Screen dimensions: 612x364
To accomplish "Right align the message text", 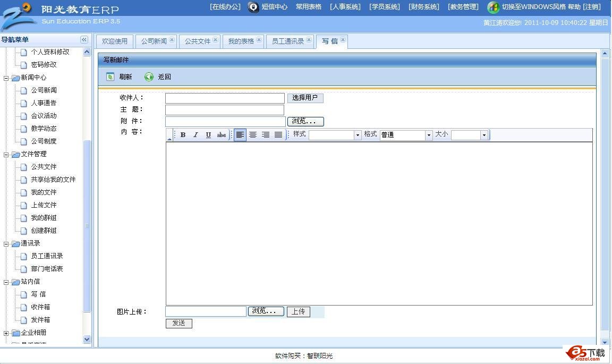I will pyautogui.click(x=266, y=135).
